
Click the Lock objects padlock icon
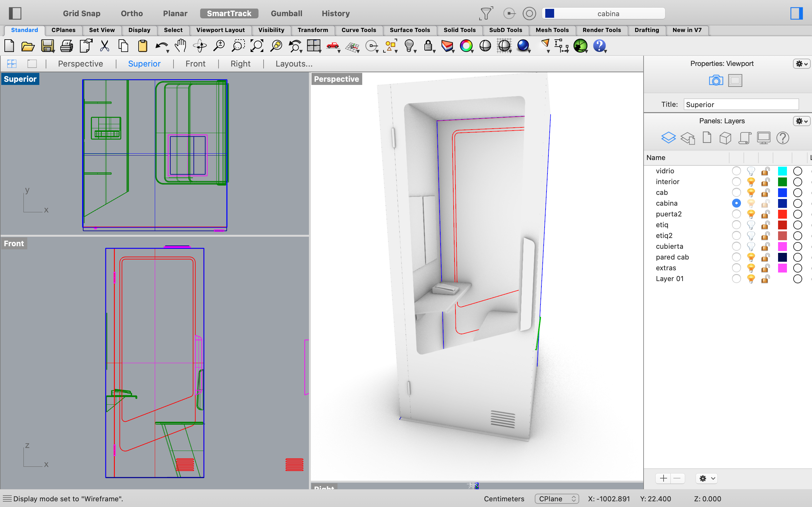click(428, 46)
